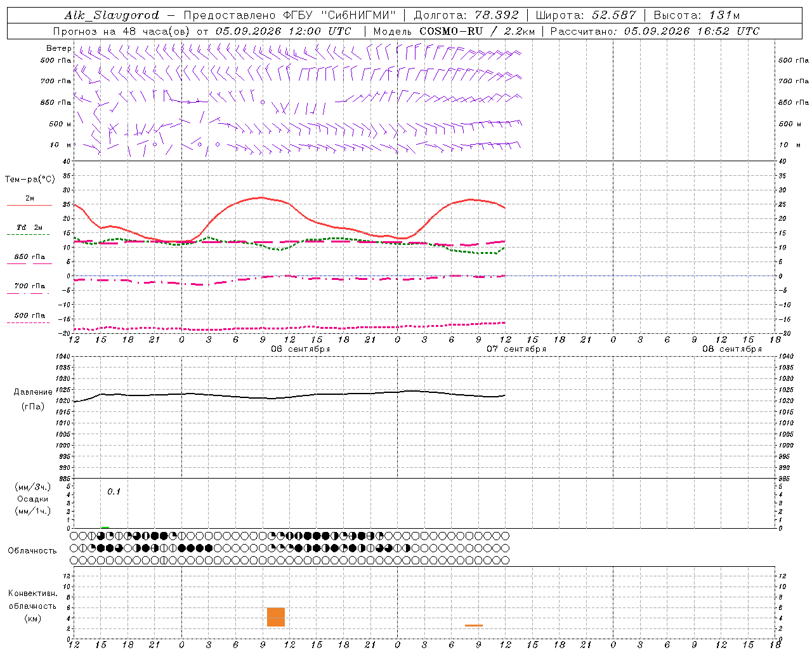Click the Осадки precipitation label
The width and height of the screenshot is (812, 650).
32,499
